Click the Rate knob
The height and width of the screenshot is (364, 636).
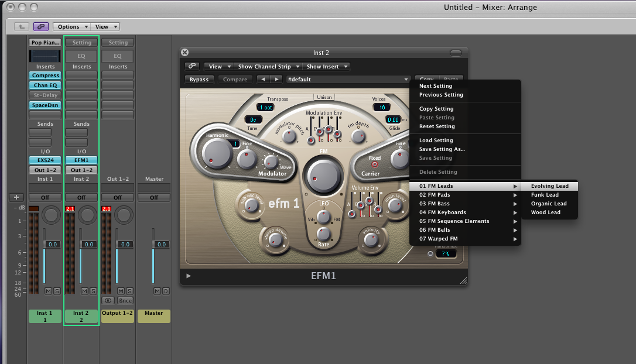coord(323,234)
